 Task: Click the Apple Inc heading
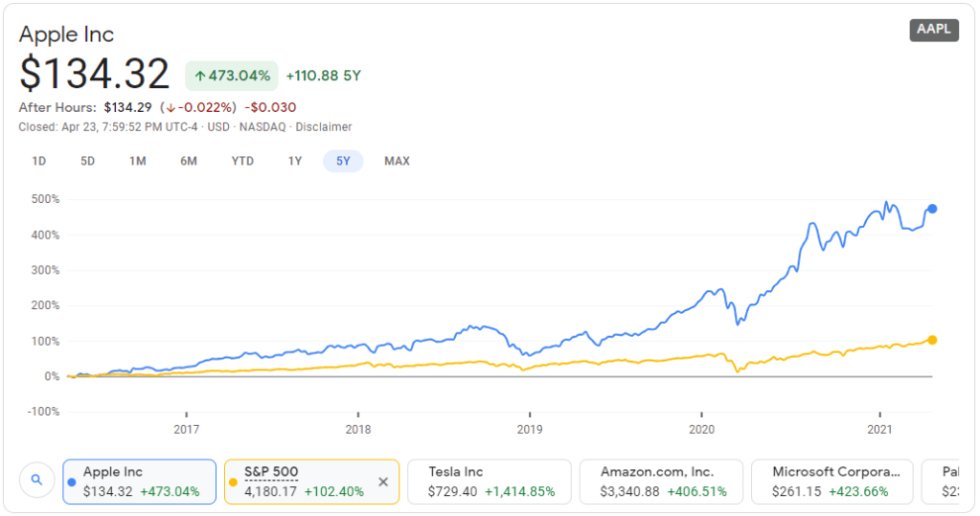pyautogui.click(x=66, y=34)
